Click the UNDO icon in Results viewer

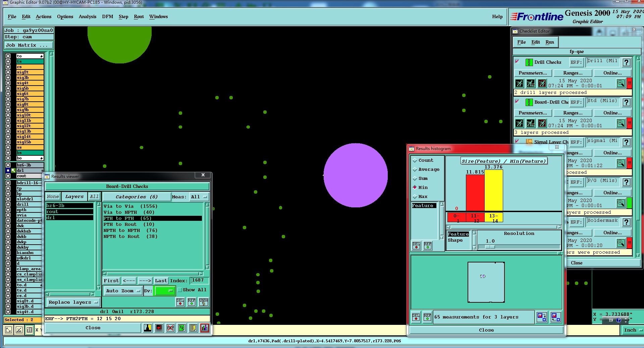pyautogui.click(x=204, y=302)
